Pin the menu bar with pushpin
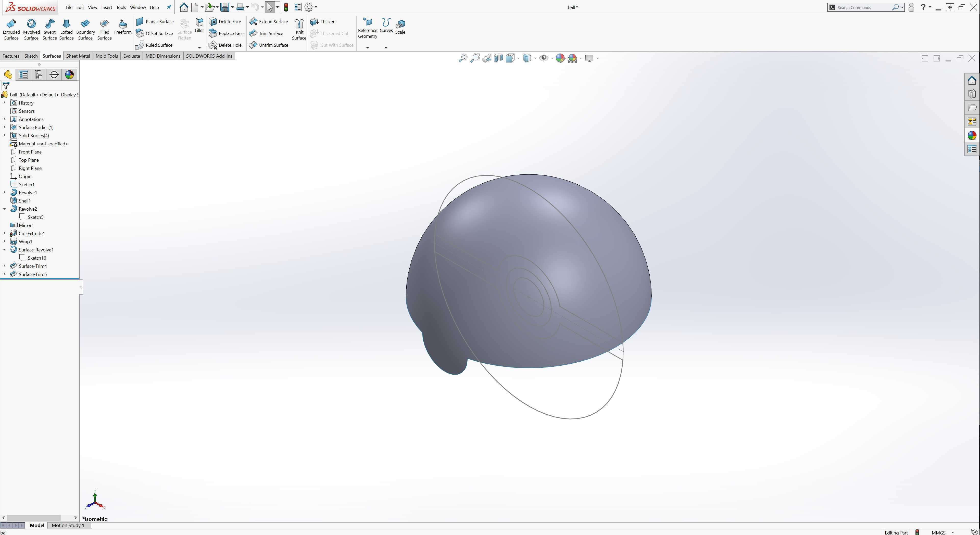Image resolution: width=980 pixels, height=535 pixels. coord(169,7)
